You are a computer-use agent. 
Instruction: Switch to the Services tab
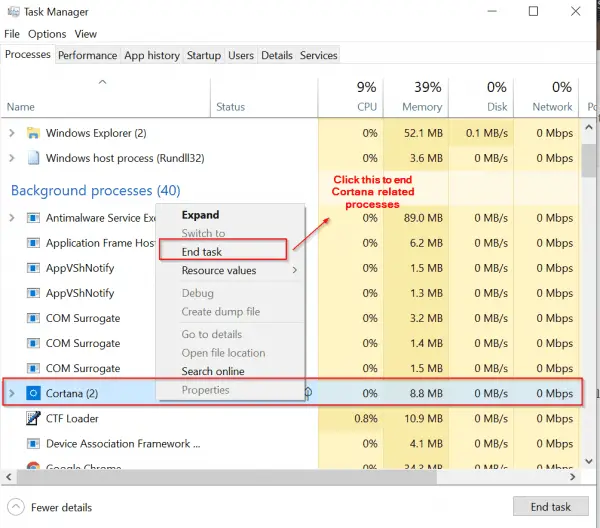[x=319, y=55]
